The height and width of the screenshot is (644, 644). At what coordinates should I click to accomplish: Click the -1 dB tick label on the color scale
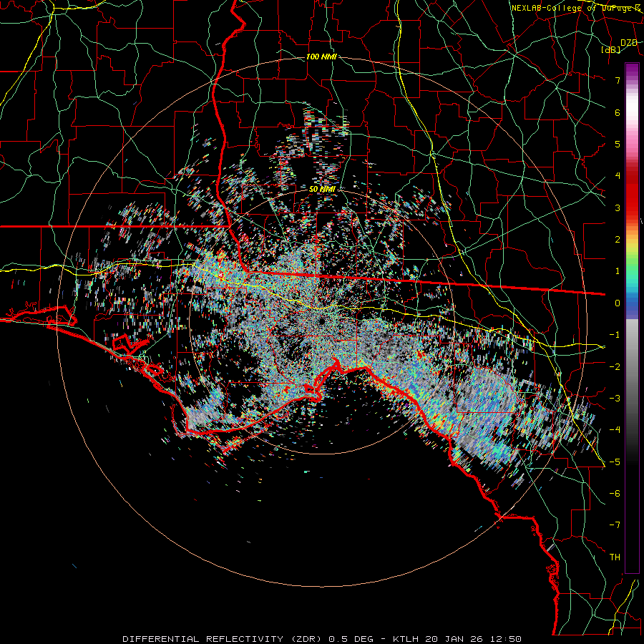pyautogui.click(x=615, y=335)
